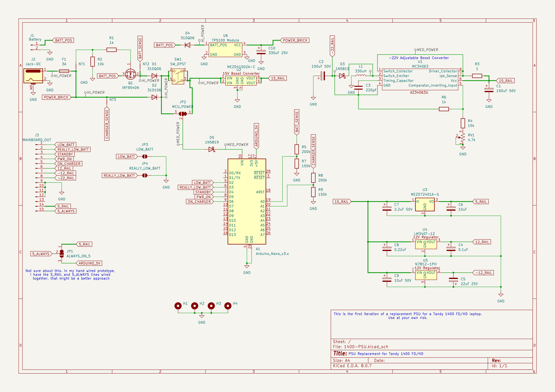Click the U4 LM340T-12 regulator block
This screenshot has height=392, width=555.
pos(426,244)
